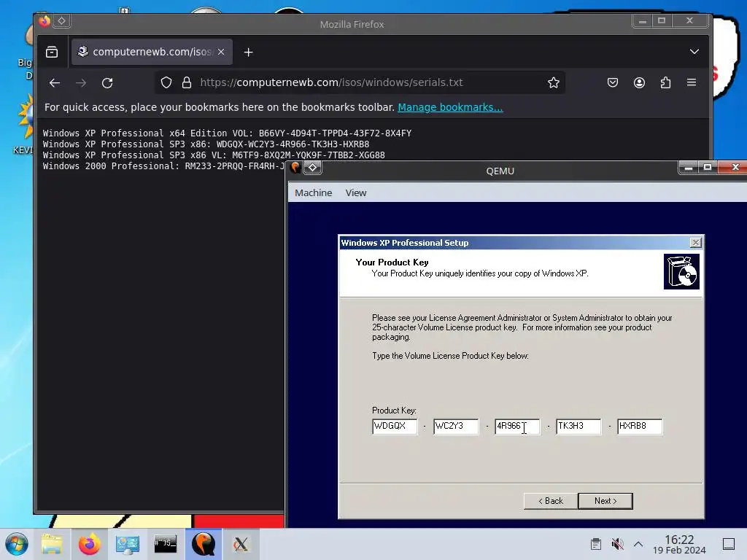Image resolution: width=747 pixels, height=560 pixels.
Task: Open the Firefox extensions icon
Action: [x=665, y=82]
